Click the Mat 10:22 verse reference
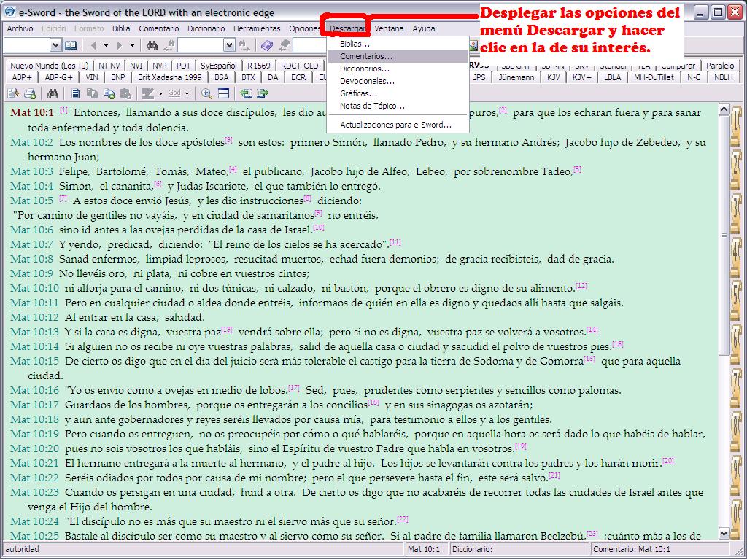This screenshot has height=560, width=747. pos(34,478)
